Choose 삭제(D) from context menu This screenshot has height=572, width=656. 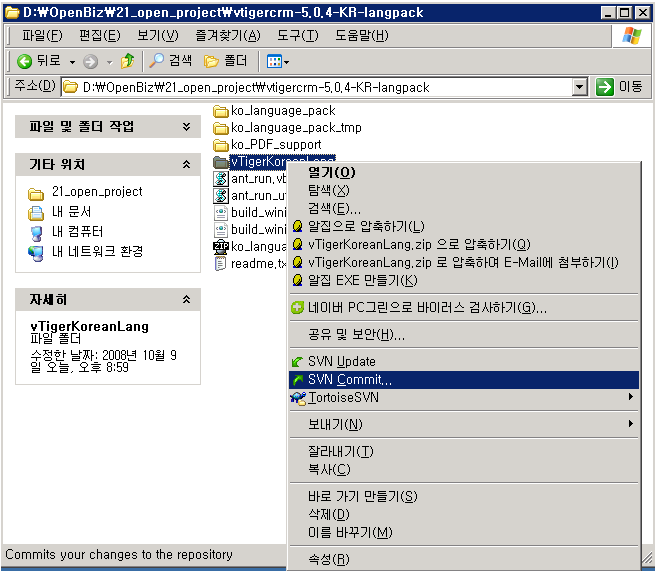[x=464, y=514]
